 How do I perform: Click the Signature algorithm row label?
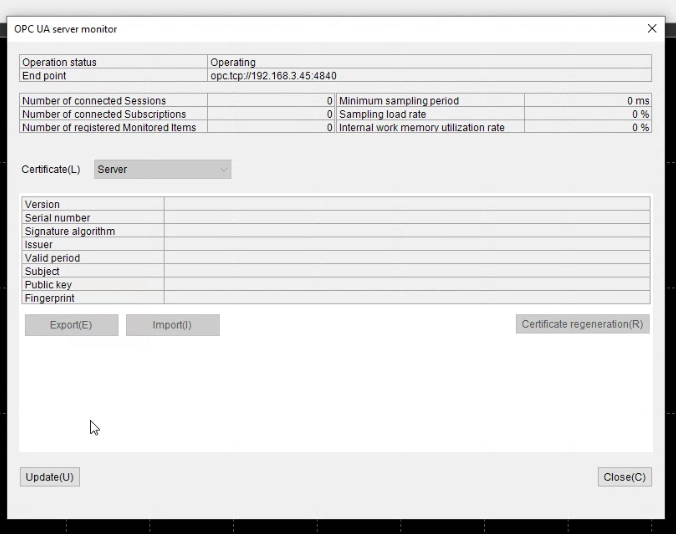coord(70,231)
